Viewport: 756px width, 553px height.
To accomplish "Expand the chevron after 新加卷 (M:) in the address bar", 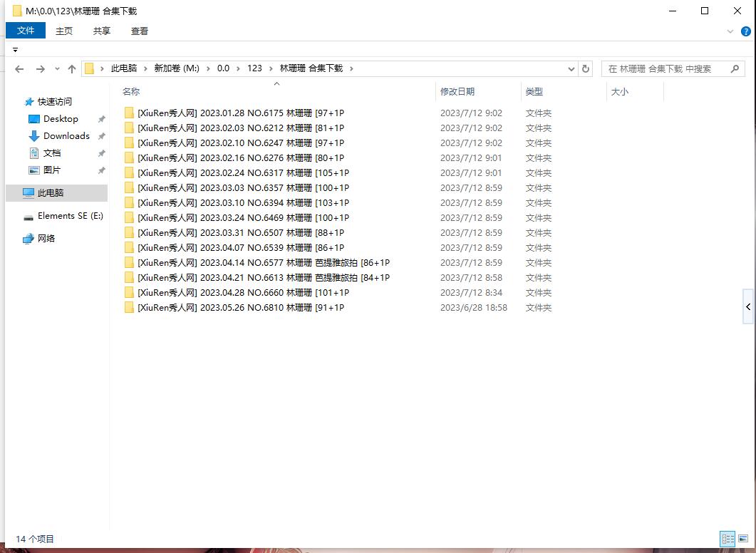I will coord(208,69).
